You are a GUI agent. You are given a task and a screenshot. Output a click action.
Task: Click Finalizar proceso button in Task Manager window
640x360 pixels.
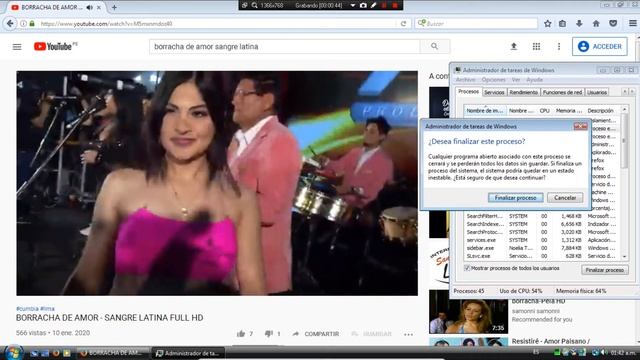[x=604, y=270]
